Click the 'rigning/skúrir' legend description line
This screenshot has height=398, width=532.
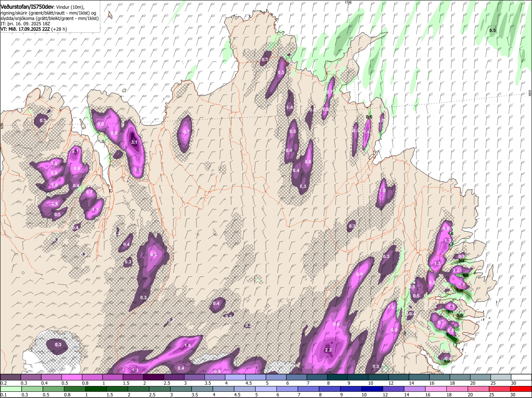(x=48, y=13)
